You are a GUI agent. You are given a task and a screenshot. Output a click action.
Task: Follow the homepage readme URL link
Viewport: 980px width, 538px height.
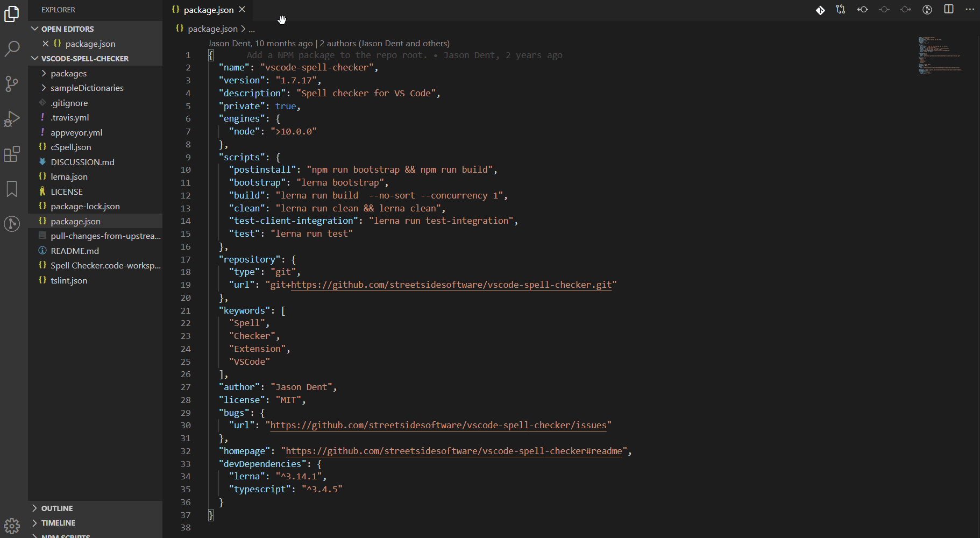point(454,451)
